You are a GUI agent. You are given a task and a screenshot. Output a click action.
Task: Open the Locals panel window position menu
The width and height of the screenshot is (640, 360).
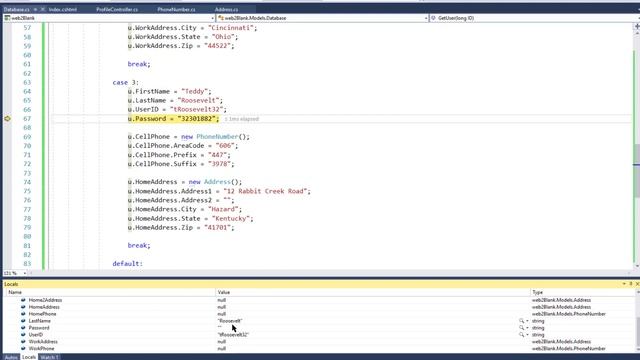click(x=624, y=284)
